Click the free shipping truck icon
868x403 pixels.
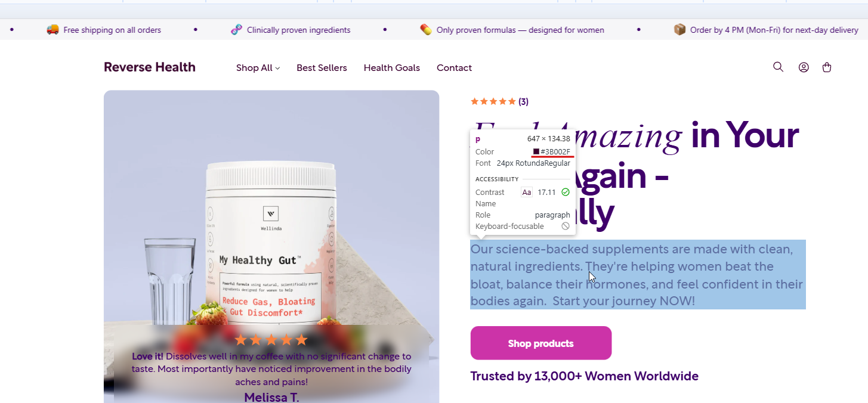(52, 29)
